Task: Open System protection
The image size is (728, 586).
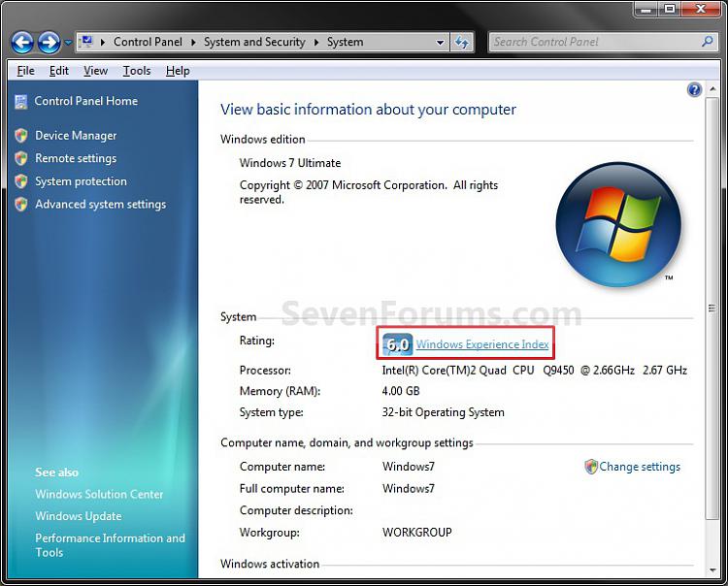Action: pyautogui.click(x=81, y=181)
